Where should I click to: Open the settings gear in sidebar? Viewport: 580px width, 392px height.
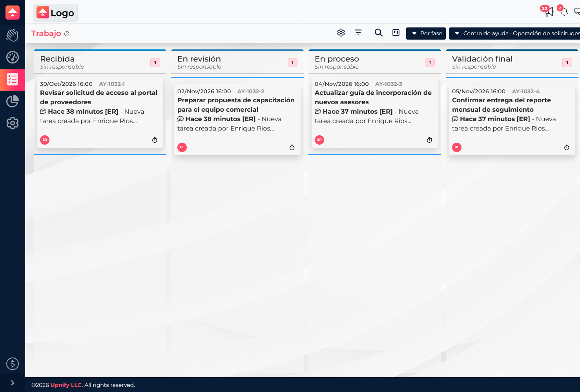[x=13, y=123]
